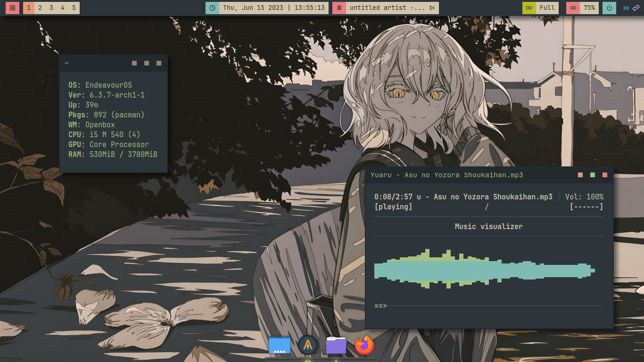This screenshot has height=362, width=644.
Task: Pause playback from the top bar
Action: coord(339,8)
